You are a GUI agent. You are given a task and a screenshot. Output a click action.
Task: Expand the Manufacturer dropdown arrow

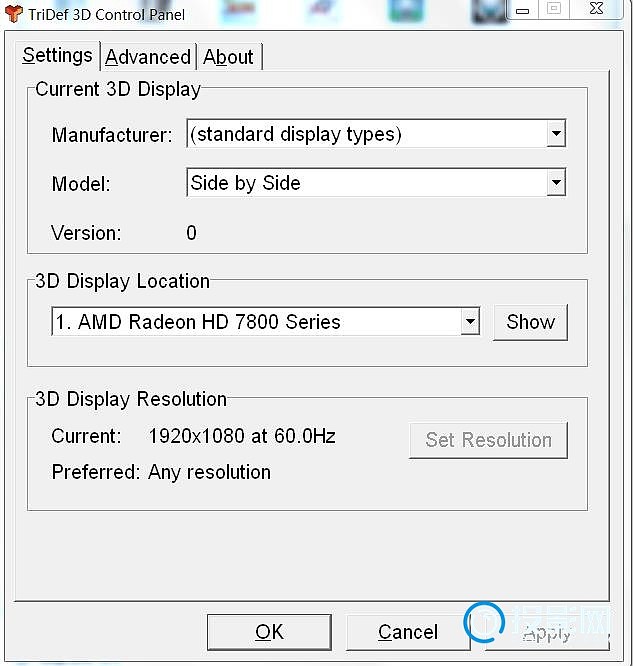coord(556,133)
